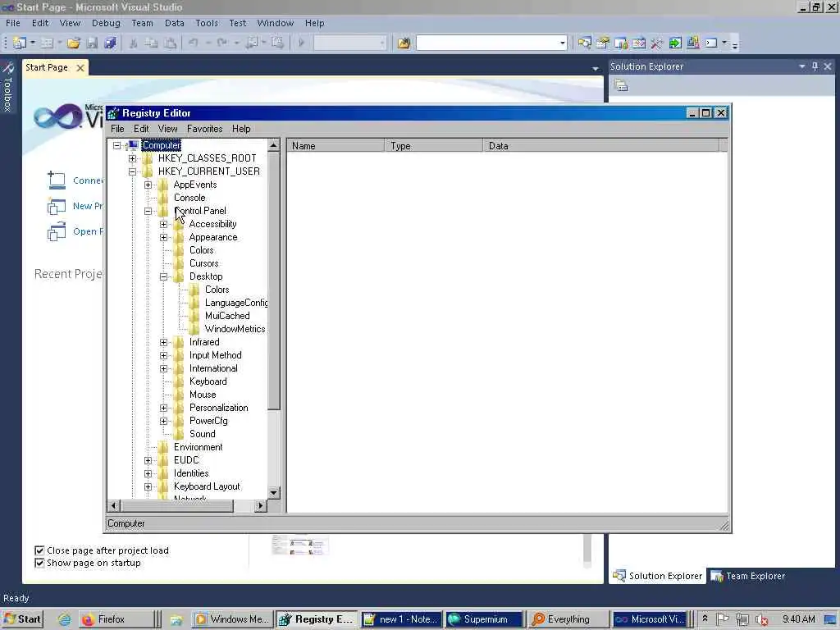
Task: Click the Data column header
Action: click(600, 146)
